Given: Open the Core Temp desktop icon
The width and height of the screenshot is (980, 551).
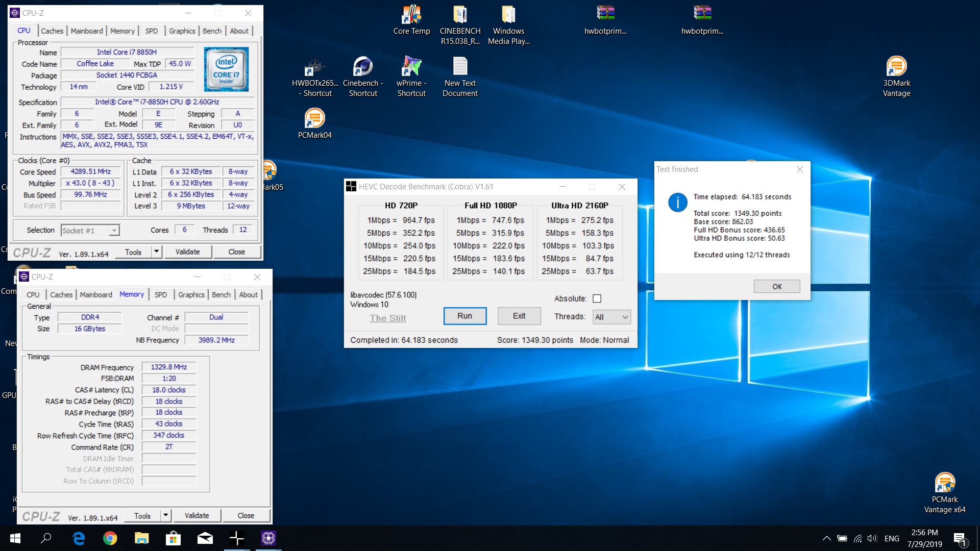Looking at the screenshot, I should [x=411, y=20].
